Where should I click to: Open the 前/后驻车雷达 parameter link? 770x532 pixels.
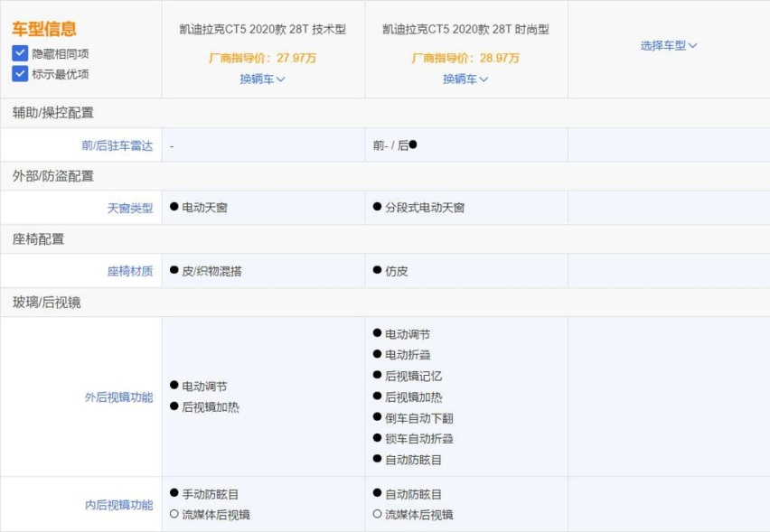coord(117,145)
